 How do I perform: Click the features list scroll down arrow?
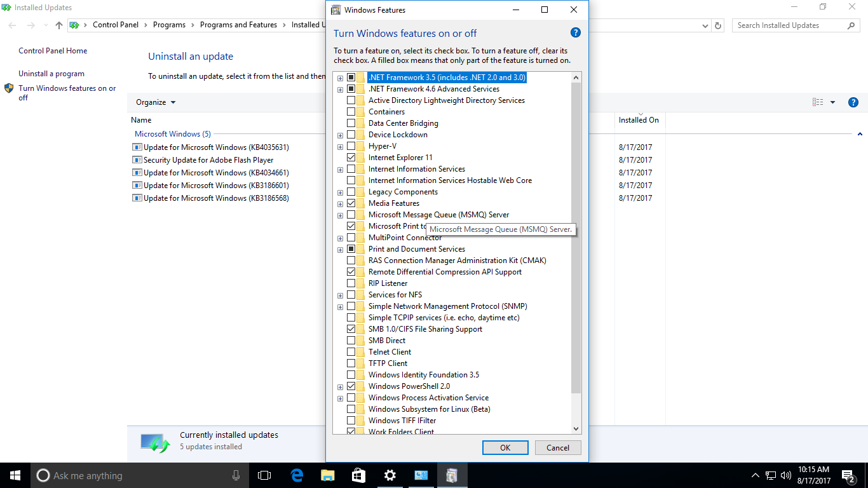coord(576,429)
